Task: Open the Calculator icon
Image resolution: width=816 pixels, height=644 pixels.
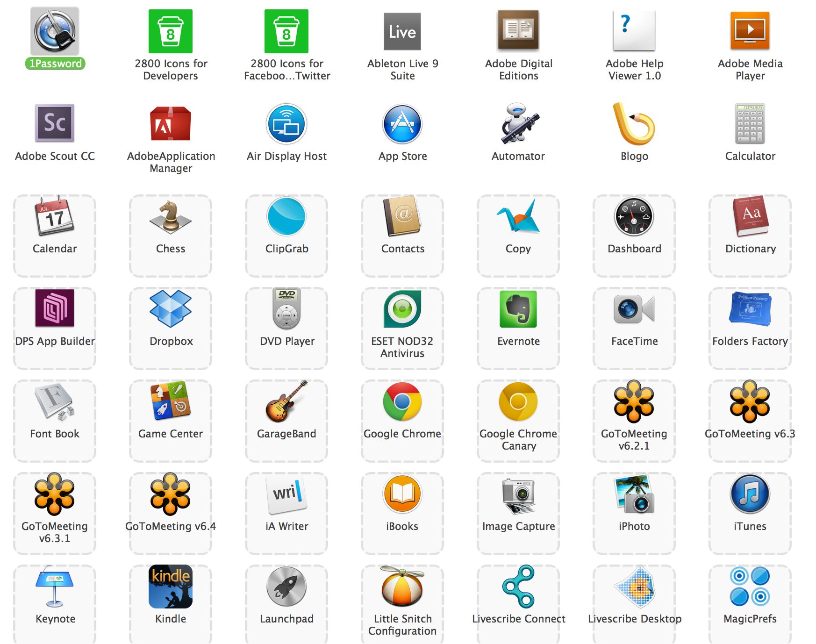Action: (750, 123)
